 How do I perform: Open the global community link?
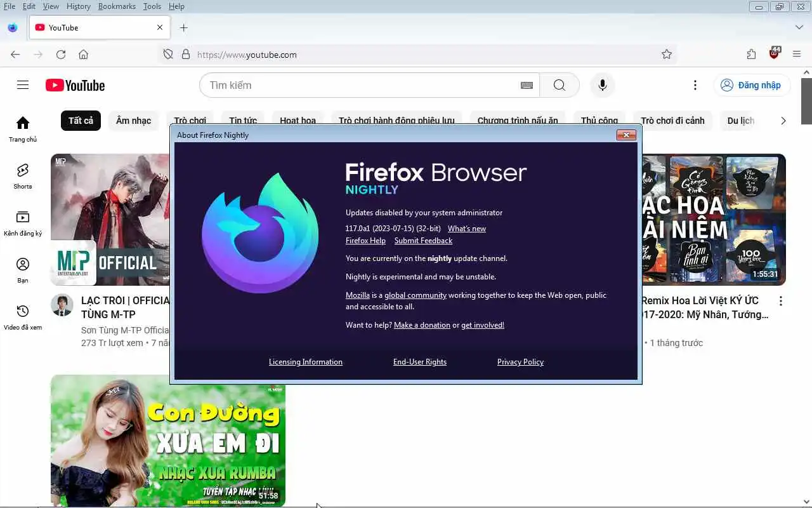(x=416, y=295)
